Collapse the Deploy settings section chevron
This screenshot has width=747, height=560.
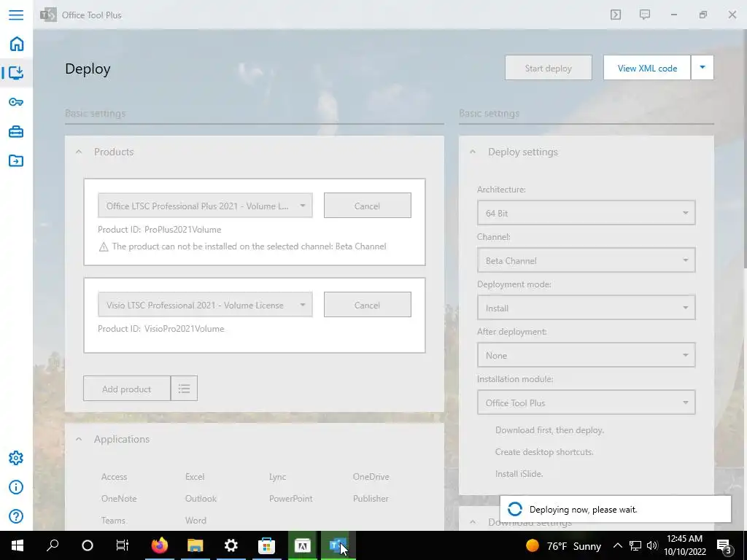coord(473,152)
